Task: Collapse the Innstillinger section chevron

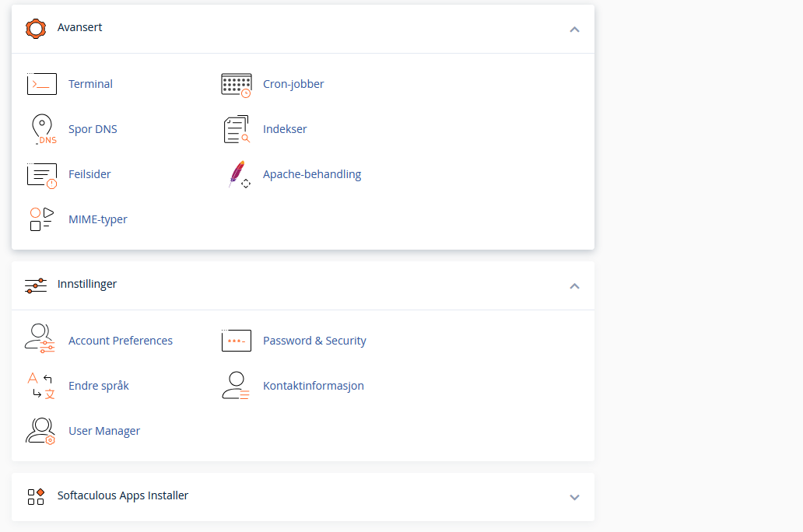Action: tap(574, 285)
